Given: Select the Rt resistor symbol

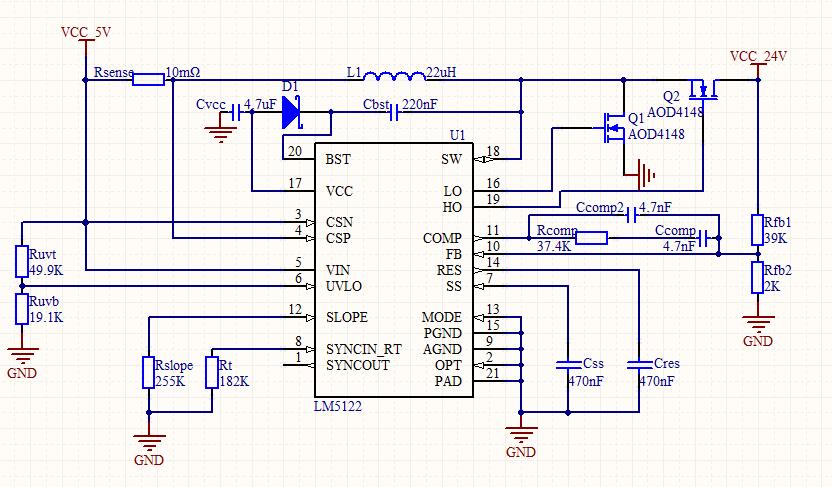Looking at the screenshot, I should (x=212, y=372).
